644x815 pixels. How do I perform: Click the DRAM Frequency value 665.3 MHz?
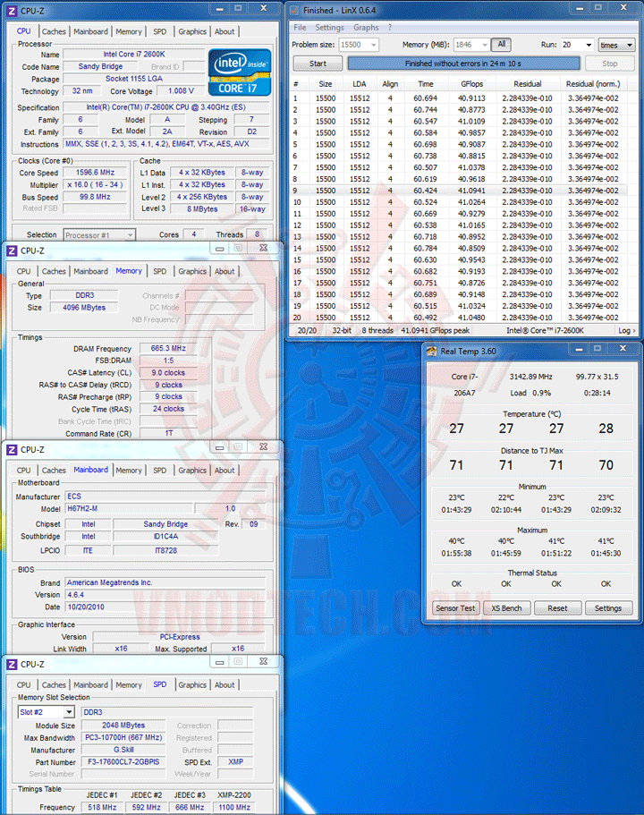pos(168,348)
